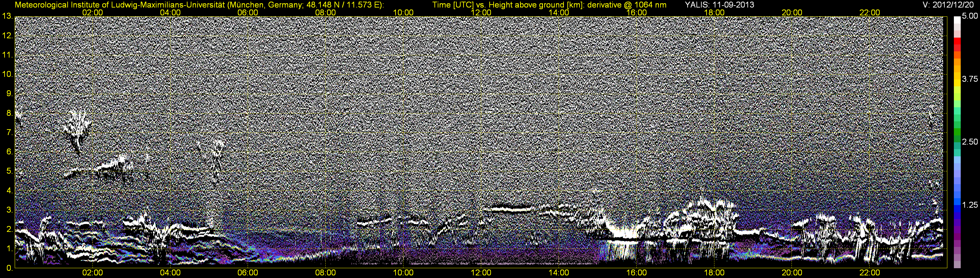Click the 08:00 label on the bottom time axis
Screen dimensions: 980x278
[326, 273]
